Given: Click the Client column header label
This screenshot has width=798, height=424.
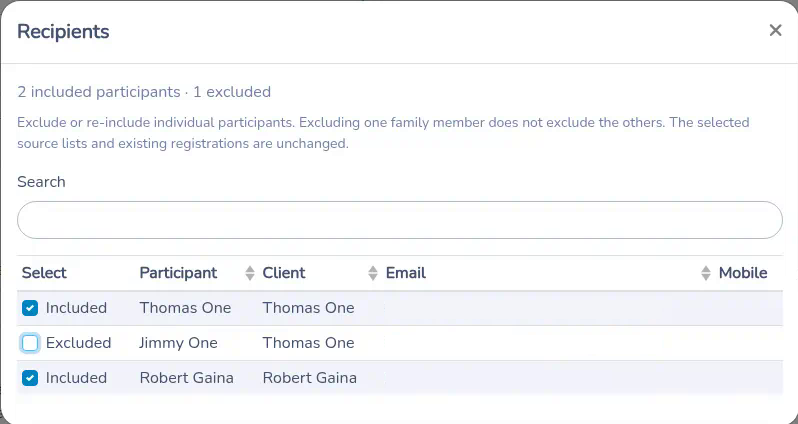Looking at the screenshot, I should (x=284, y=273).
